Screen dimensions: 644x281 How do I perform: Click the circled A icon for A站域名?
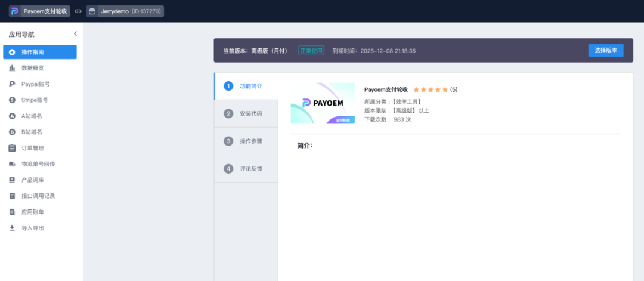pos(12,116)
